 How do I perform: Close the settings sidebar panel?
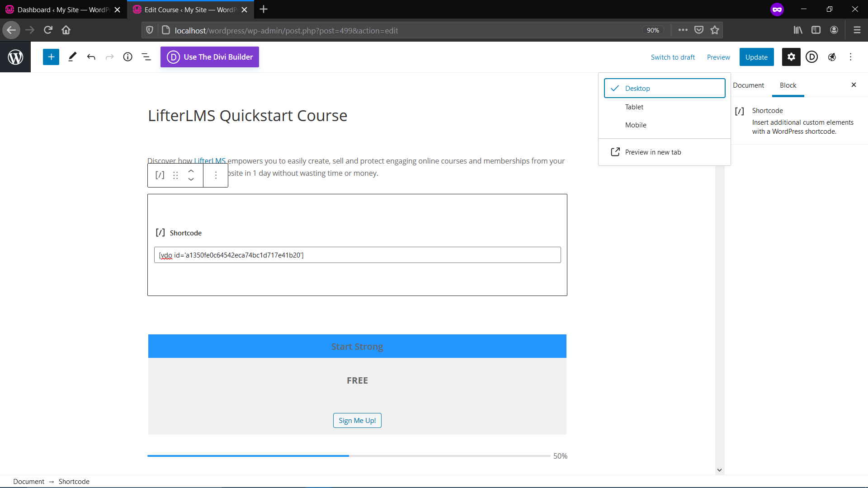854,85
